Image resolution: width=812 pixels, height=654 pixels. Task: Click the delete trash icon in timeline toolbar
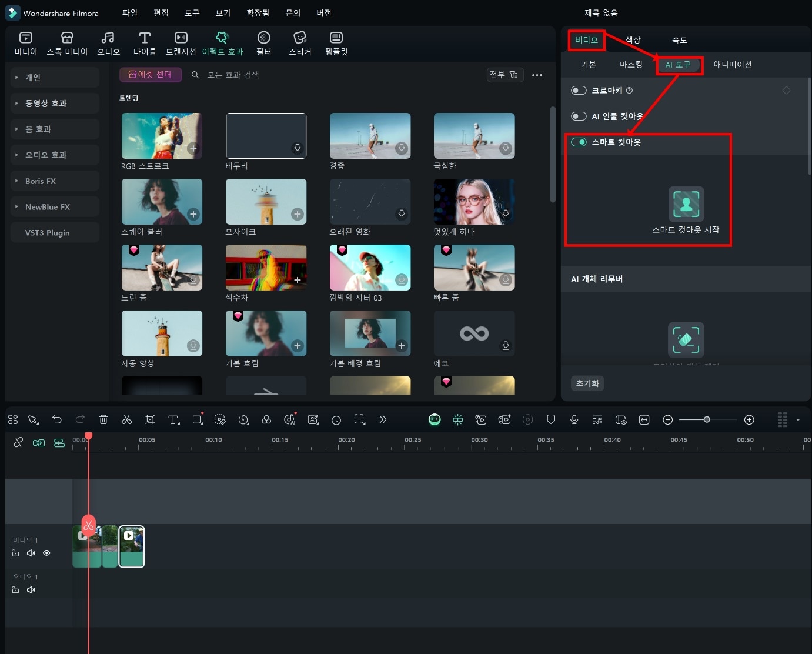point(103,419)
